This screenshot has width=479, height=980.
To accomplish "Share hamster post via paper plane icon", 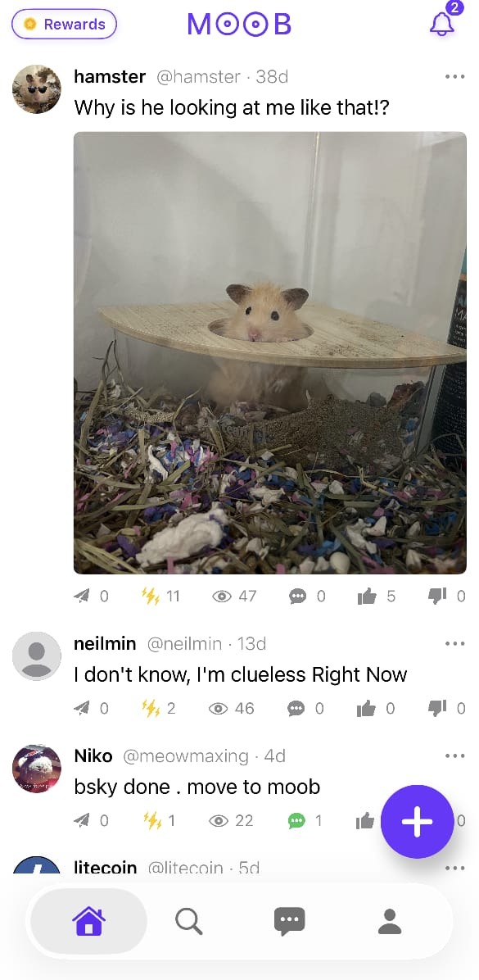I will pyautogui.click(x=82, y=597).
